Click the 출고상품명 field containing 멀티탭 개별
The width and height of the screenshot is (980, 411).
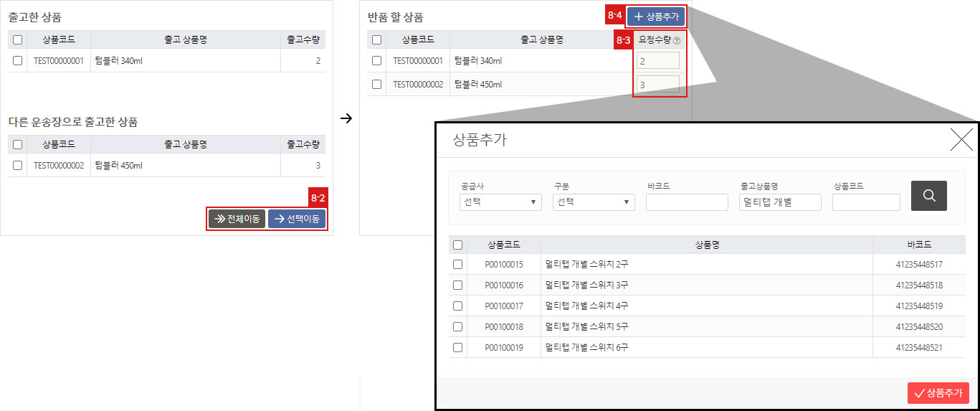point(780,202)
